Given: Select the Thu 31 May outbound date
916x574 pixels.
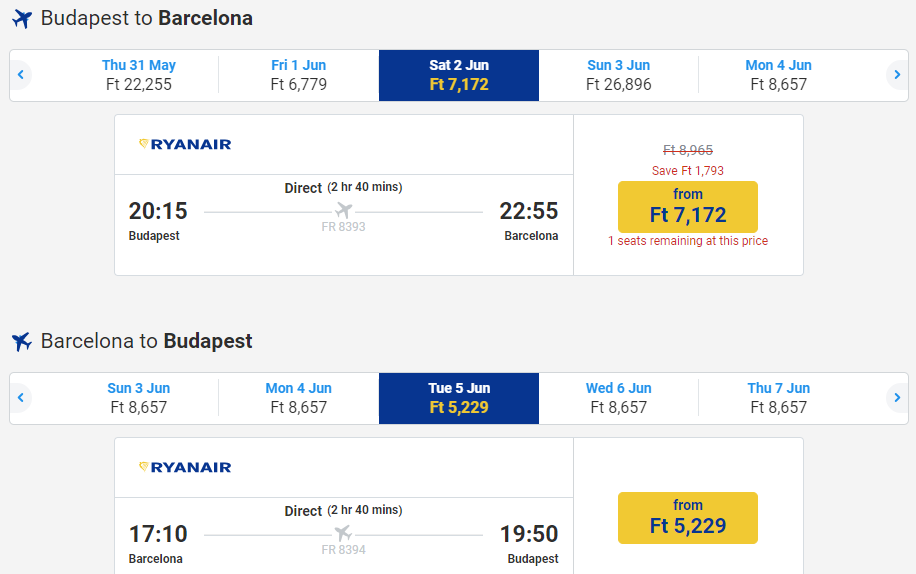Looking at the screenshot, I should (139, 75).
